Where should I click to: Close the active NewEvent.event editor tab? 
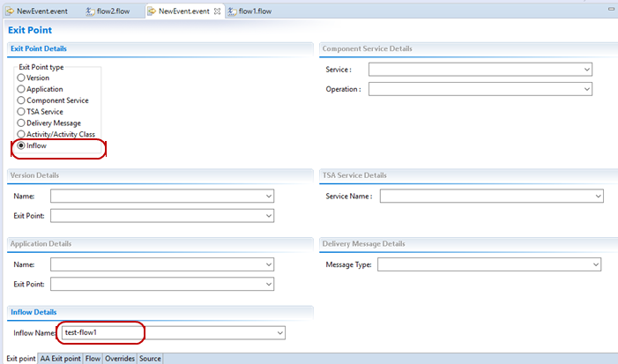pyautogui.click(x=218, y=11)
